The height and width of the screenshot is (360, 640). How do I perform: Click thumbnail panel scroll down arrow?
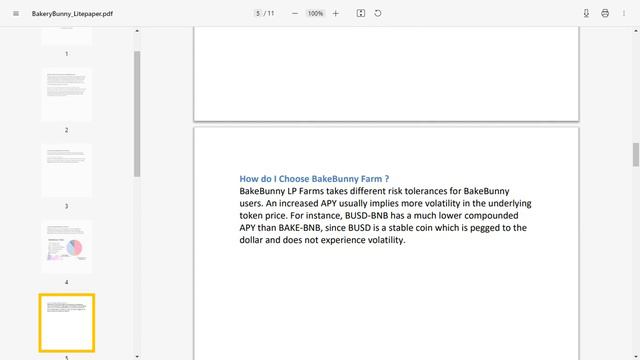pyautogui.click(x=137, y=356)
